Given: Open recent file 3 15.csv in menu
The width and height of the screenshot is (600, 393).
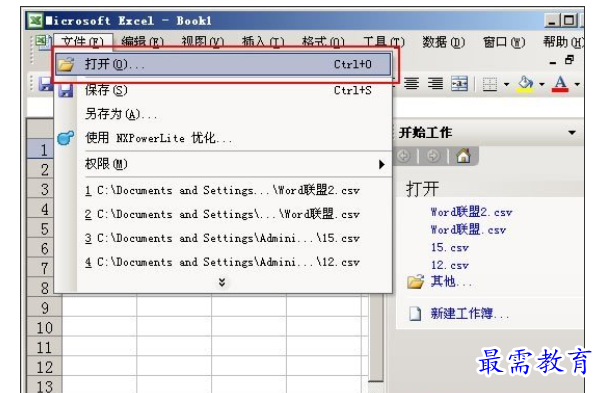Looking at the screenshot, I should [x=223, y=238].
